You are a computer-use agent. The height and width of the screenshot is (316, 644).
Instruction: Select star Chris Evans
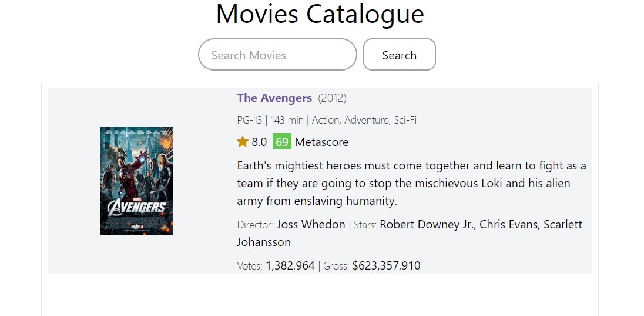tap(509, 224)
